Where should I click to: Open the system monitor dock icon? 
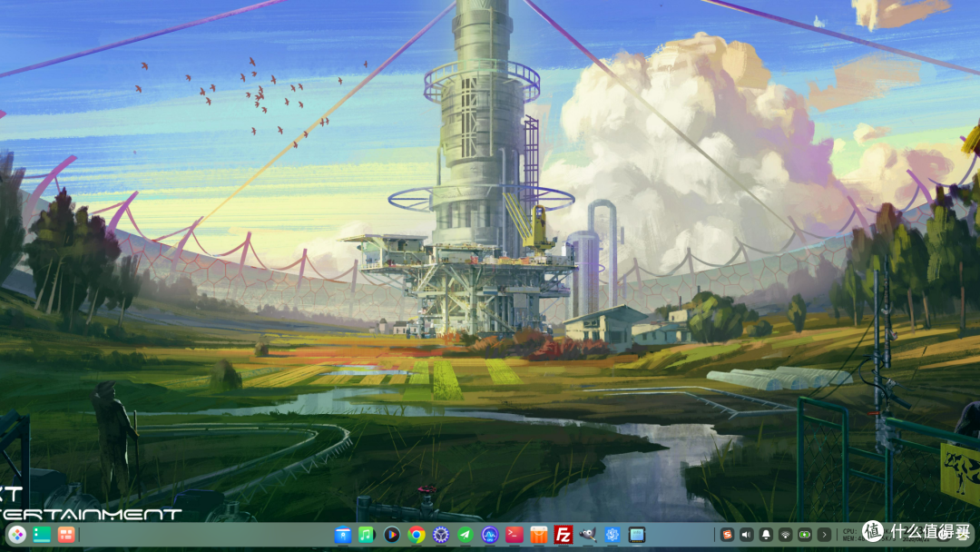tap(489, 535)
